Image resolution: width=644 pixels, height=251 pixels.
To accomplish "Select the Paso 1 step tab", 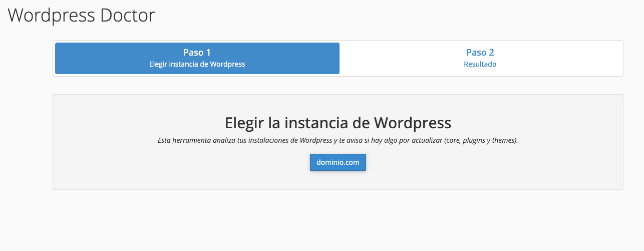I will 197,58.
